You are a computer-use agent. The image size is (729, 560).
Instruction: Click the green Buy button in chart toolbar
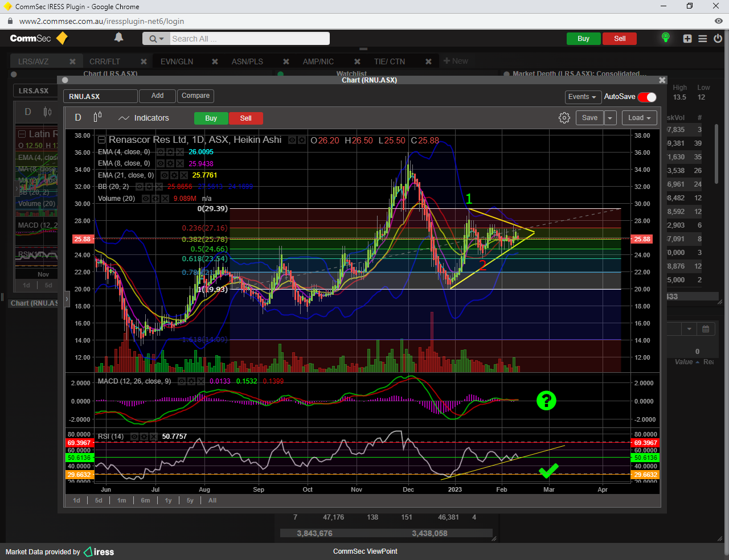211,118
